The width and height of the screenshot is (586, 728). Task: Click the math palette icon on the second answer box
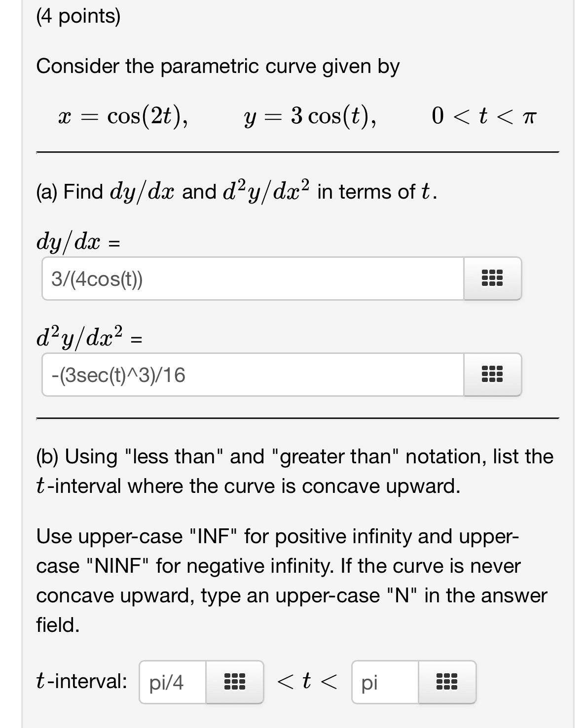(493, 375)
